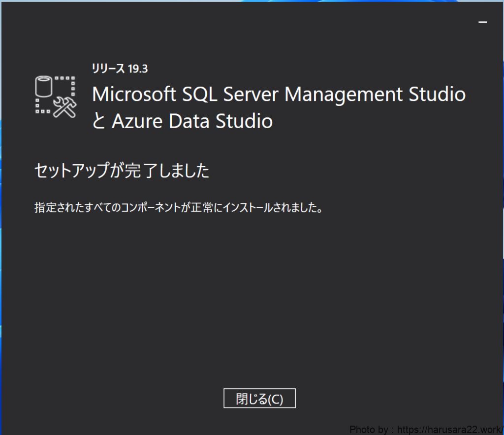Click the database cylinder in the logo
This screenshot has height=435, width=504.
pyautogui.click(x=43, y=87)
